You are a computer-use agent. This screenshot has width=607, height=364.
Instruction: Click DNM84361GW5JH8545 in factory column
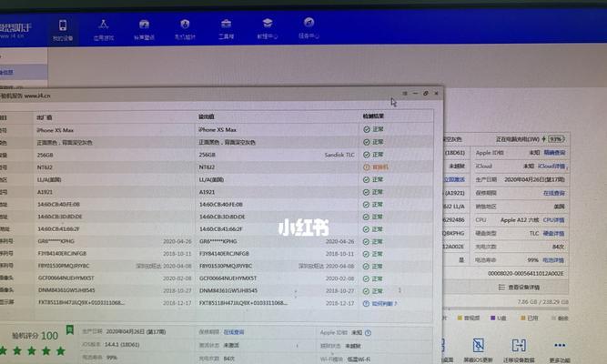pyautogui.click(x=66, y=290)
